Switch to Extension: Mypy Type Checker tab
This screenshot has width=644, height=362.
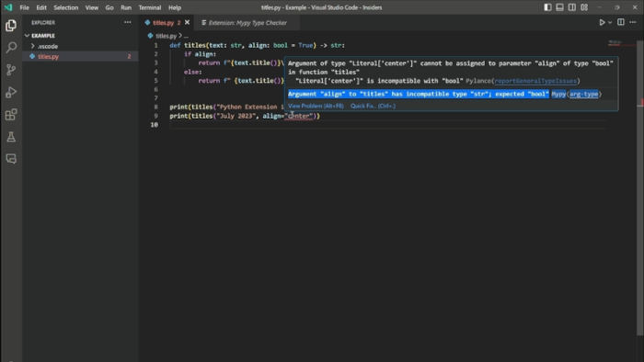pyautogui.click(x=247, y=23)
